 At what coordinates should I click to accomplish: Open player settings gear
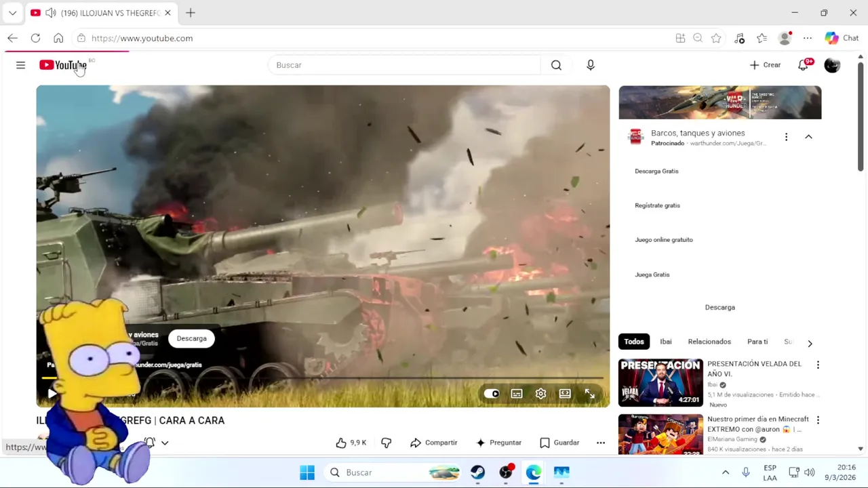(x=540, y=394)
